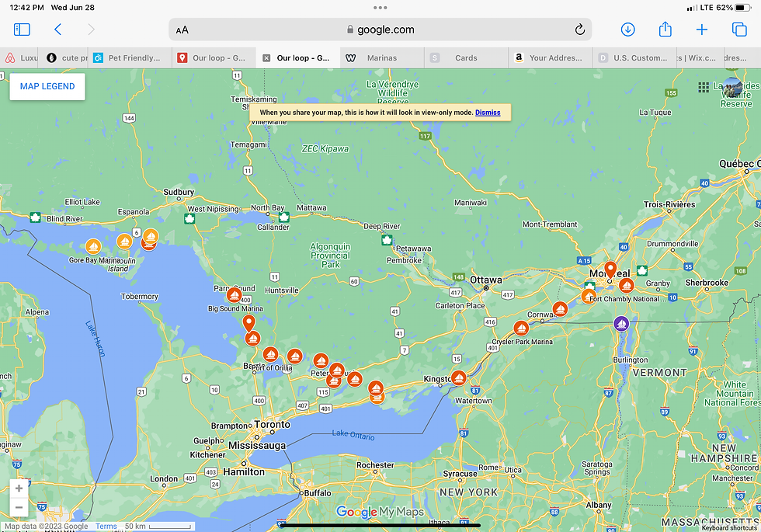Switch to the first Our loop tab

pos(214,57)
